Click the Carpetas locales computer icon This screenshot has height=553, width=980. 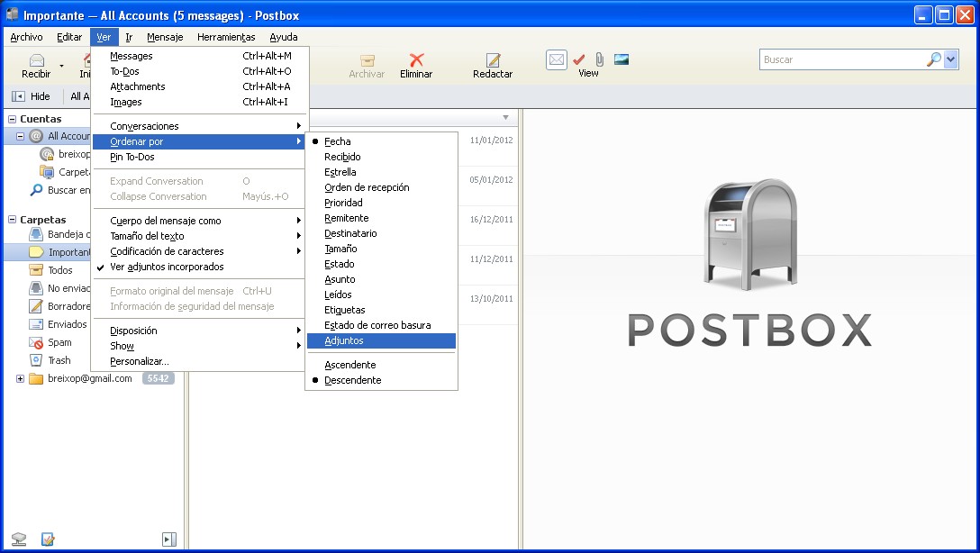(47, 172)
